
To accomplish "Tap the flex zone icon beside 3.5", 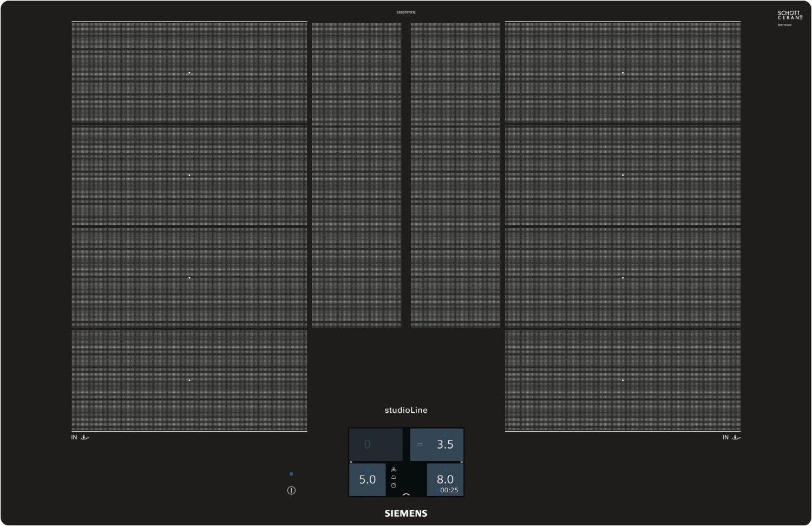I will tap(420, 445).
